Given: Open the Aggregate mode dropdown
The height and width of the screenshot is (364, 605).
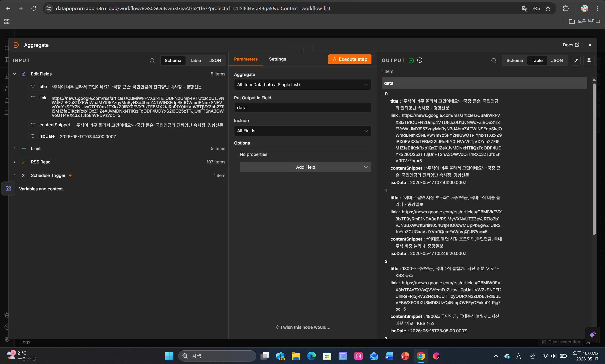Looking at the screenshot, I should coord(302,84).
